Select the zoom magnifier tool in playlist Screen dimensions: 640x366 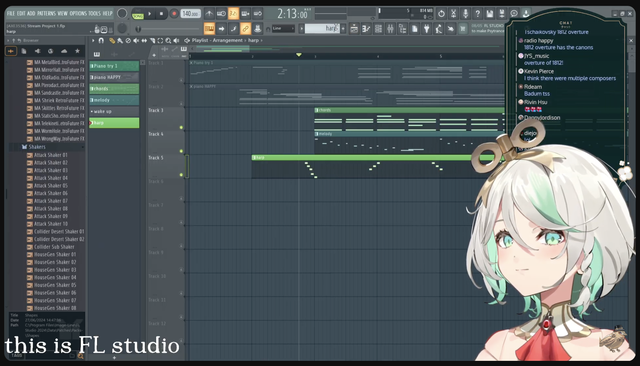[168, 40]
